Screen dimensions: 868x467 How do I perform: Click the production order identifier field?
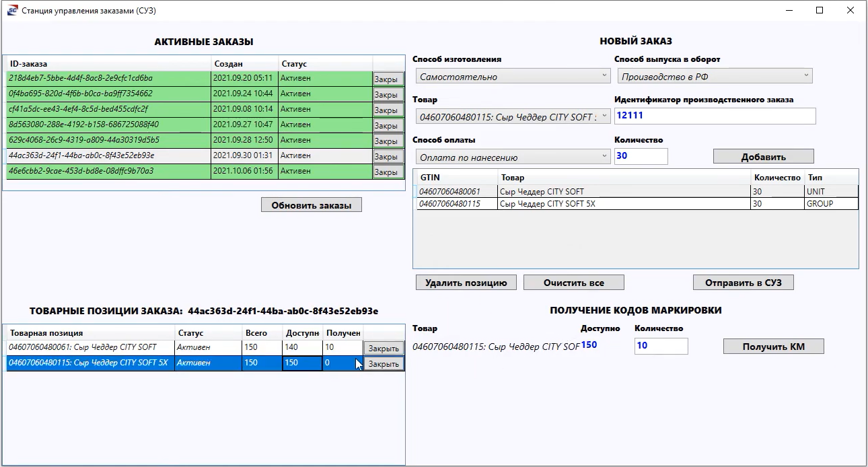(x=715, y=116)
